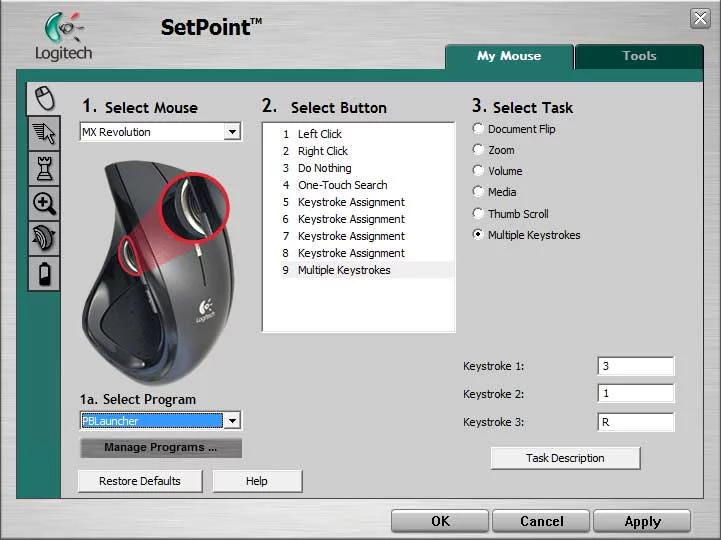
Task: Select the Media task option
Action: [x=478, y=191]
